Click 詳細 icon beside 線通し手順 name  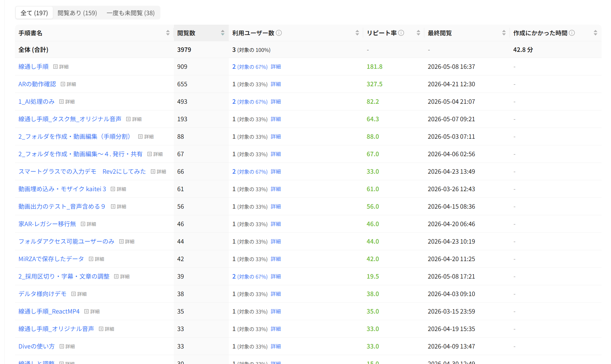61,67
